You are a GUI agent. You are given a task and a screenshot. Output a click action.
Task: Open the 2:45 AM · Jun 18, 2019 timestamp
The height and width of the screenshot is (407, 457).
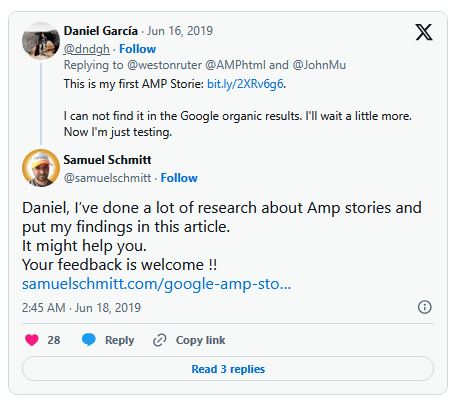[81, 307]
